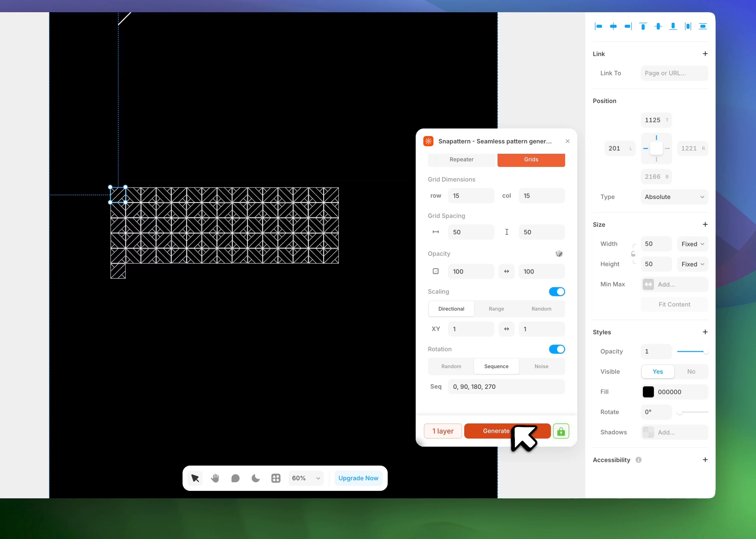Switch to the Repeater tab
Viewport: 756px width, 539px height.
tap(461, 160)
